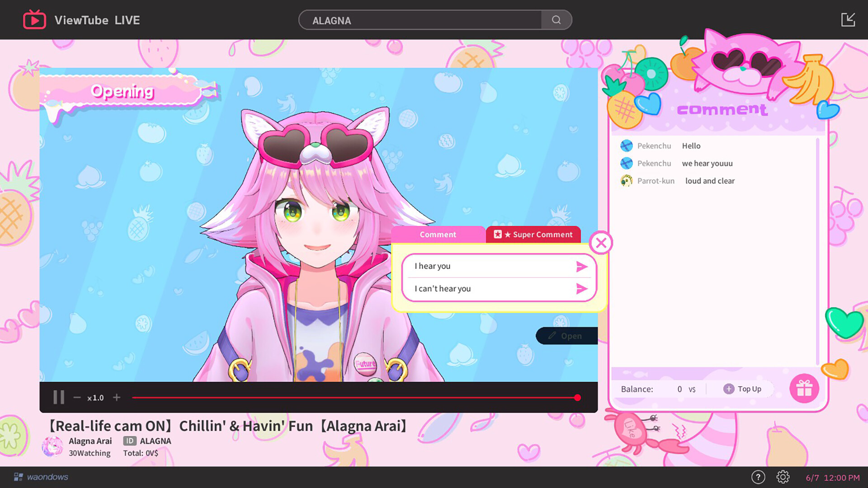Image resolution: width=868 pixels, height=488 pixels.
Task: Click the pink gift icon beside Top Up
Action: (804, 388)
